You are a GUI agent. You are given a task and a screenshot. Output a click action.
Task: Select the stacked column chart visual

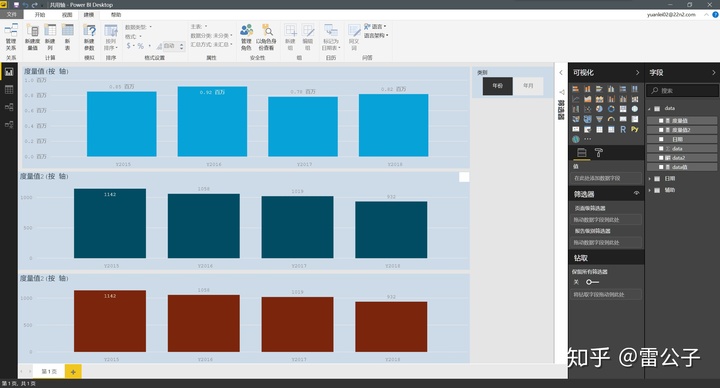tap(587, 89)
